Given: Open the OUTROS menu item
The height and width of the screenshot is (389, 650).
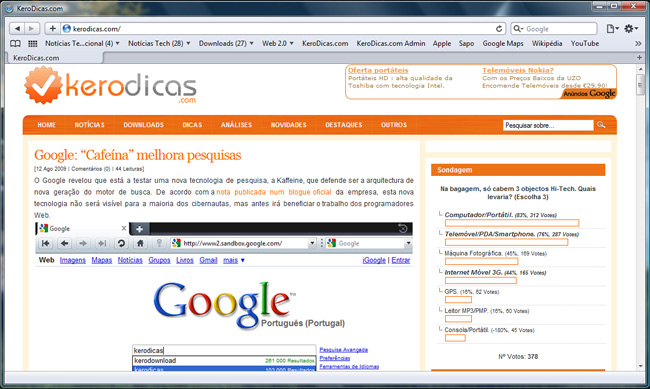Looking at the screenshot, I should (394, 125).
